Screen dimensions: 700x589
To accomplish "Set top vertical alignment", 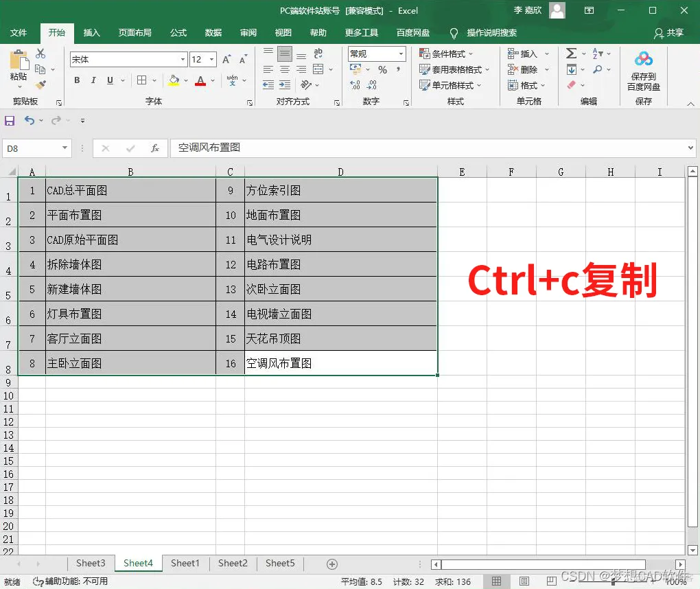I will [268, 52].
